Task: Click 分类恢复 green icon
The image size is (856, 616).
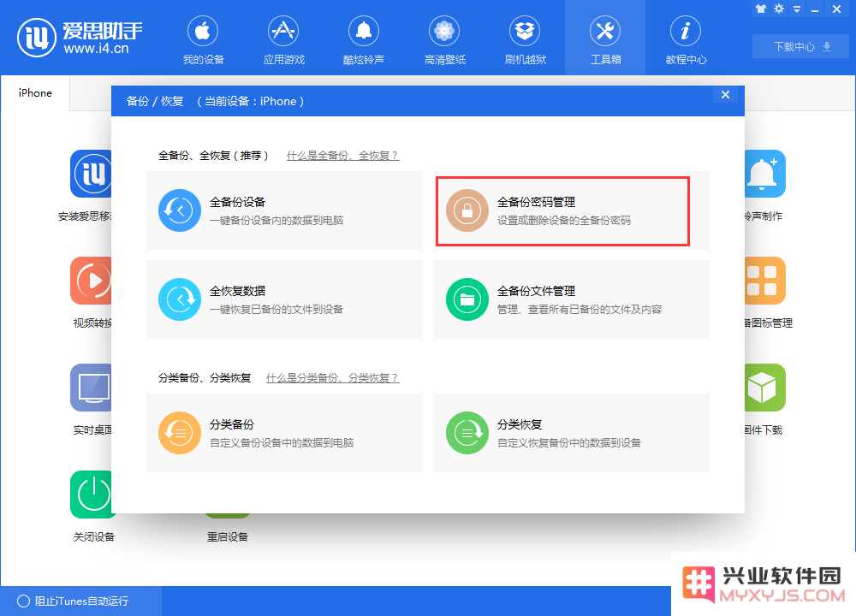Action: pos(467,433)
